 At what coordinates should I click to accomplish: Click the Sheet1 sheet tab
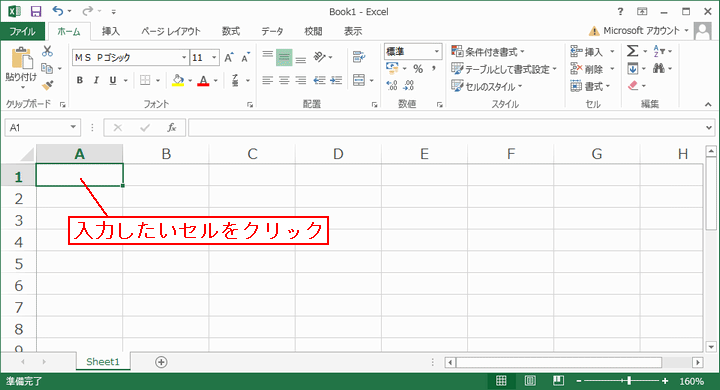[x=103, y=362]
